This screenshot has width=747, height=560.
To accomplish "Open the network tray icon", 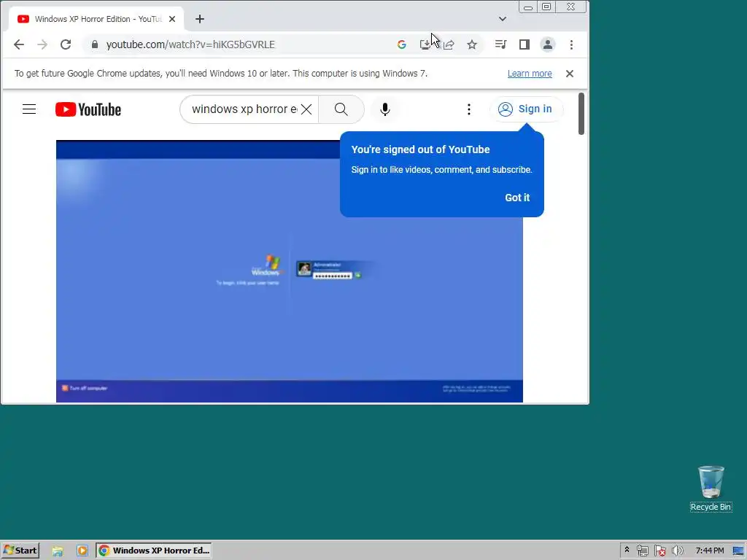I will coord(643,551).
